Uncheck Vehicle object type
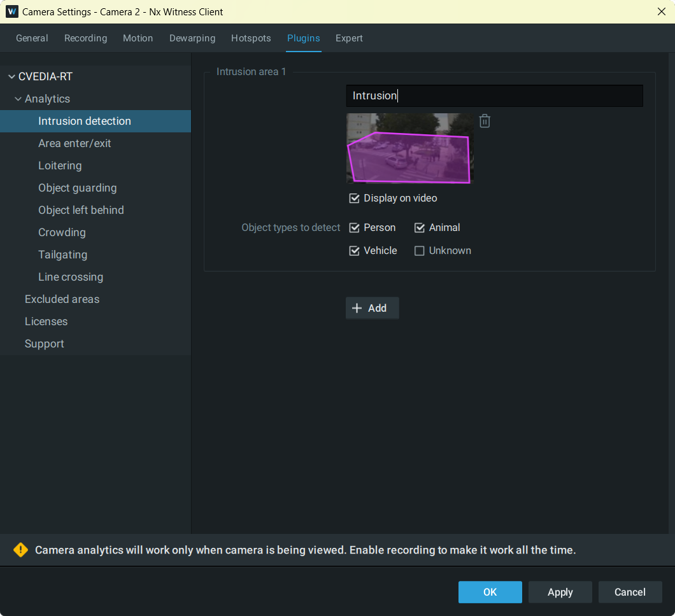 tap(354, 251)
